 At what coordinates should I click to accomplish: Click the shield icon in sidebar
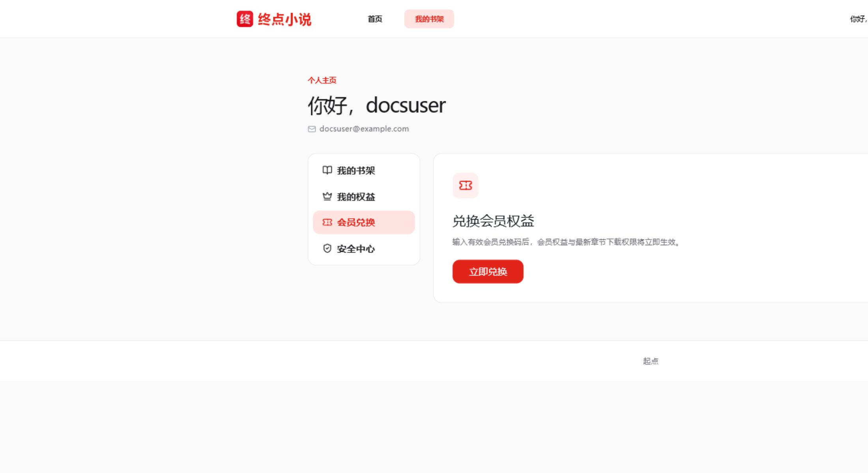327,248
